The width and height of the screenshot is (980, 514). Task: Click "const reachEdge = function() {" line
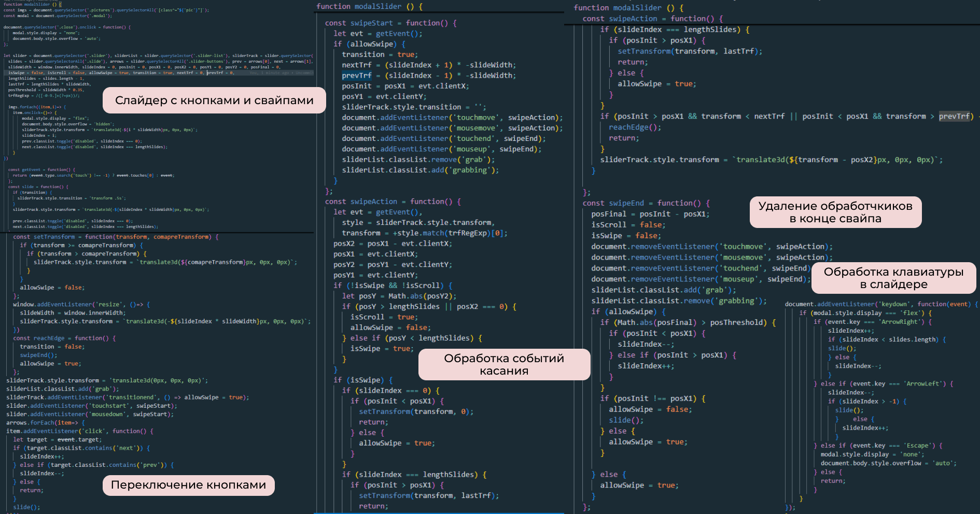point(64,338)
